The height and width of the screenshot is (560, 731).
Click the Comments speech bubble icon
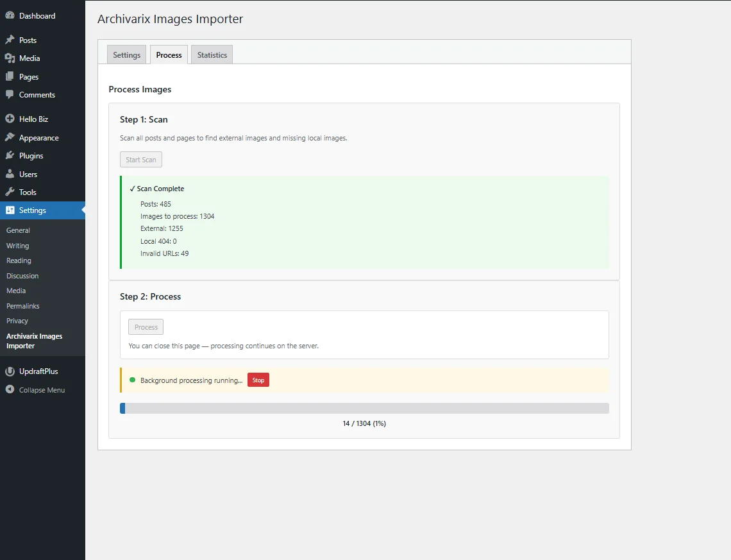(10, 95)
